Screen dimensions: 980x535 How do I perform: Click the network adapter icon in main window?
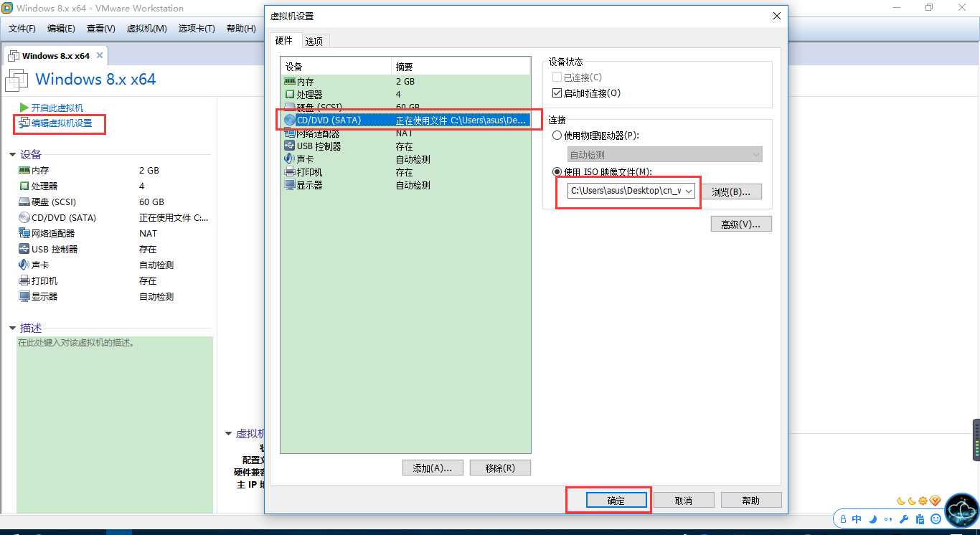click(24, 233)
